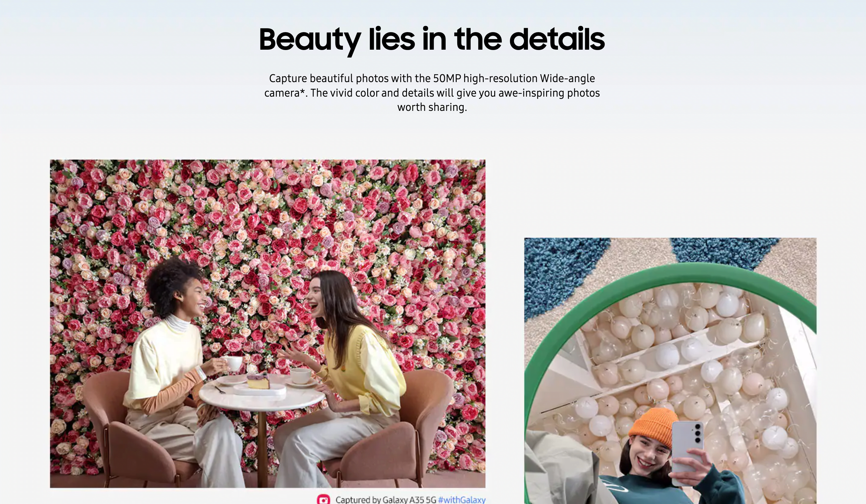Click the long-haired woman in yellow sweater
Viewport: 866px width, 504px height.
click(347, 371)
